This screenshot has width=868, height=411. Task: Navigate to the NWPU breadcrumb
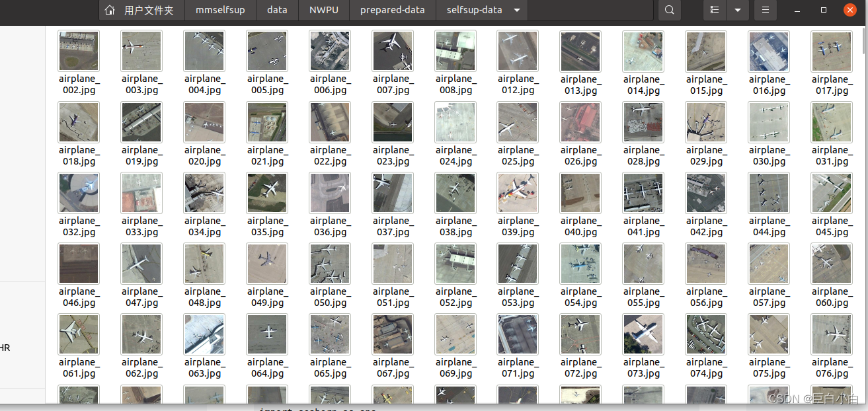tap(324, 10)
